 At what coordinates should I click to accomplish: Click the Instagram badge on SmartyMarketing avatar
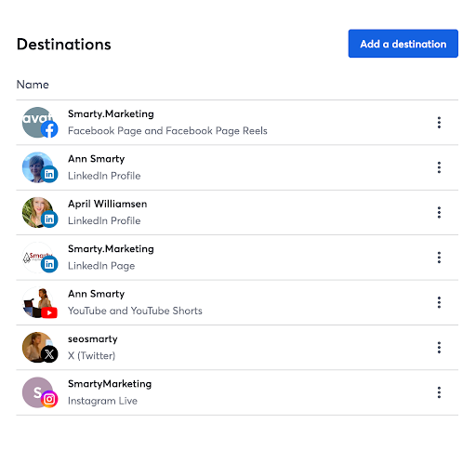49,399
